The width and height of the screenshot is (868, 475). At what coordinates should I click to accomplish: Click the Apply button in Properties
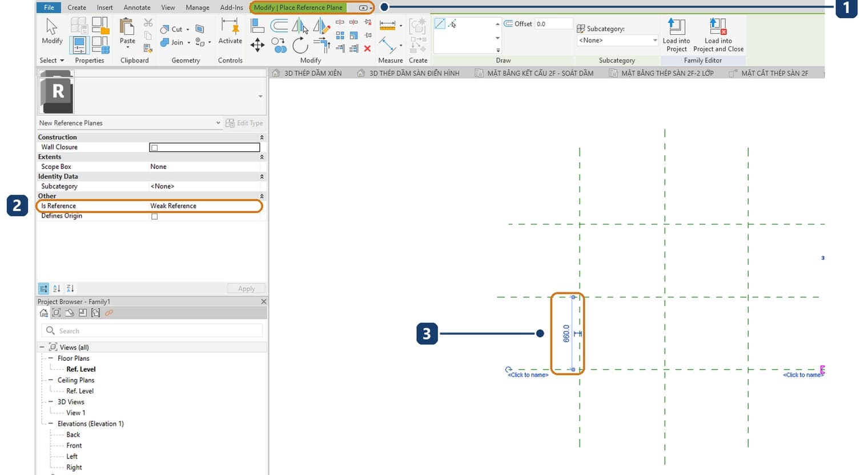pos(246,288)
